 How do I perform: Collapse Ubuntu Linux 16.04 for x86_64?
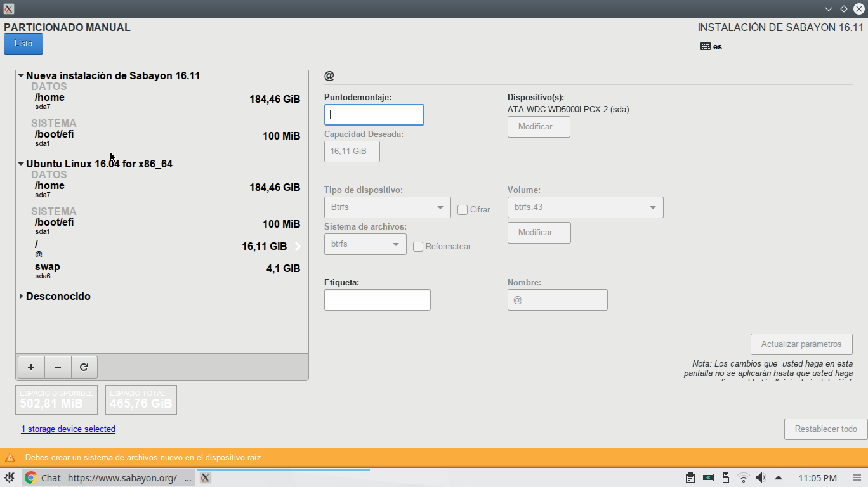tap(21, 164)
